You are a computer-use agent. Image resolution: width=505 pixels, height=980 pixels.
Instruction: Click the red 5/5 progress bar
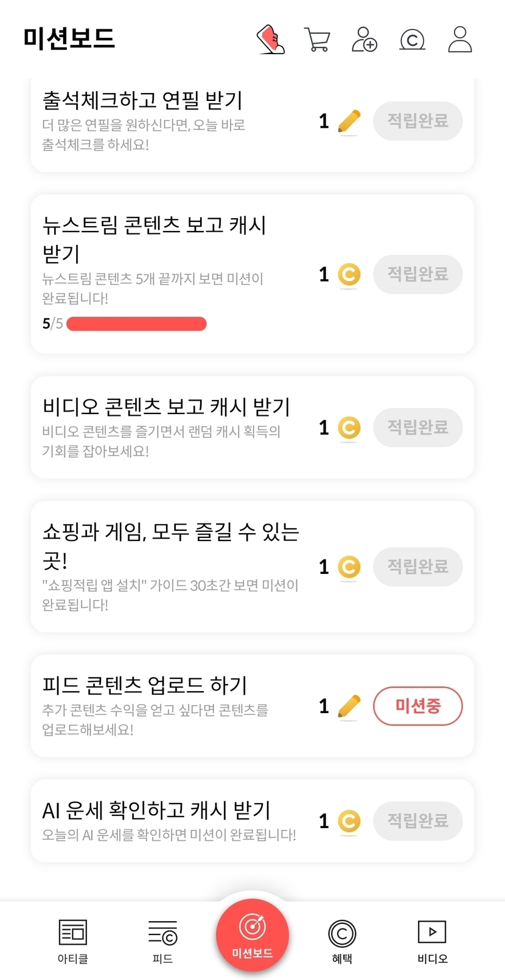coord(136,323)
